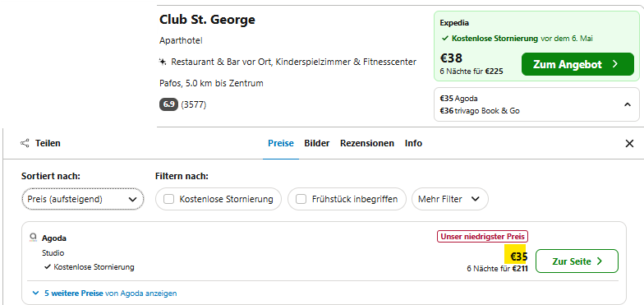Open the Rezensionen tab
This screenshot has width=644, height=305.
[367, 143]
